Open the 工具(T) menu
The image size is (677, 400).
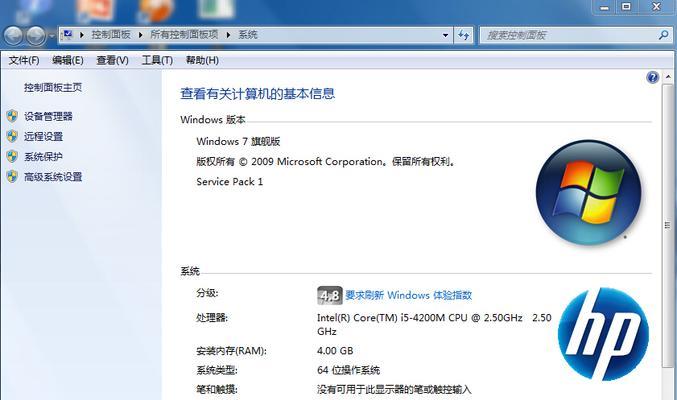[157, 60]
